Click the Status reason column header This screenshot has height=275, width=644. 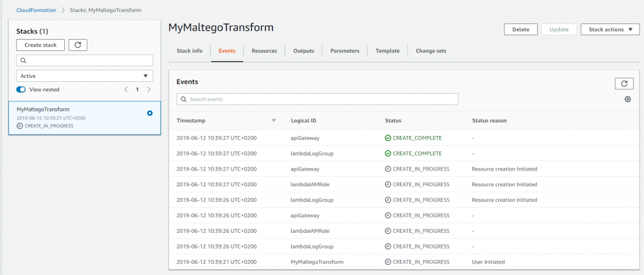tap(489, 121)
